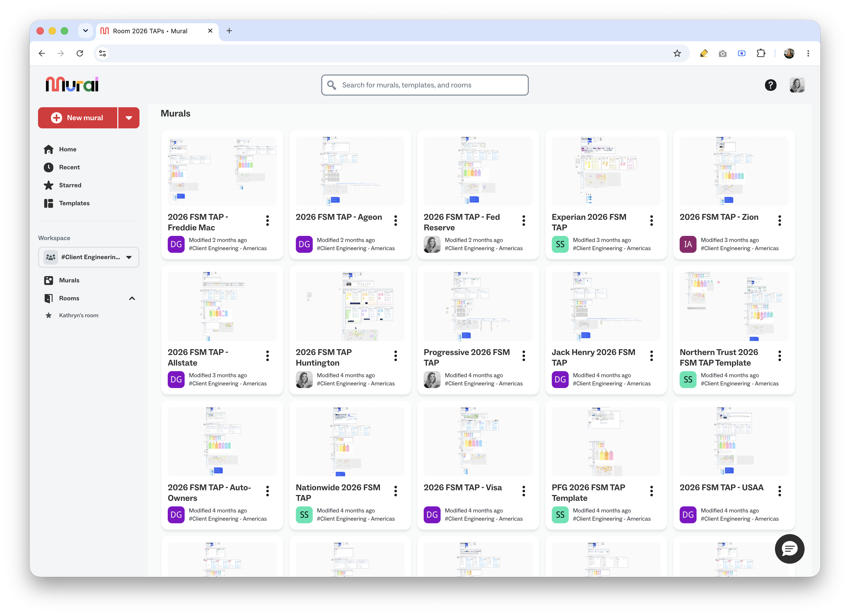Open the 2026 FSM TAP - USAA title link
Screen dimensions: 850x616
(x=721, y=488)
